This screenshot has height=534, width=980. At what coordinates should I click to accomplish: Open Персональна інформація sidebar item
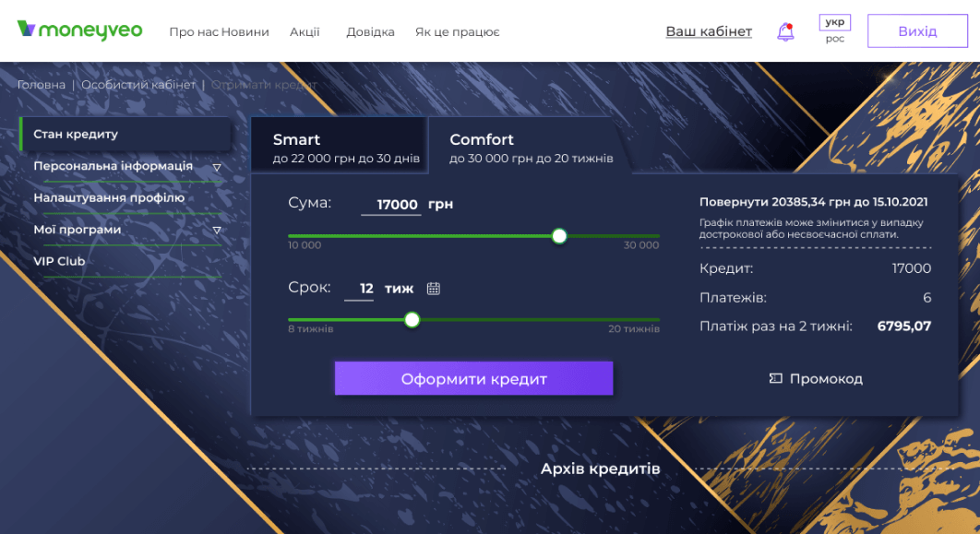114,166
